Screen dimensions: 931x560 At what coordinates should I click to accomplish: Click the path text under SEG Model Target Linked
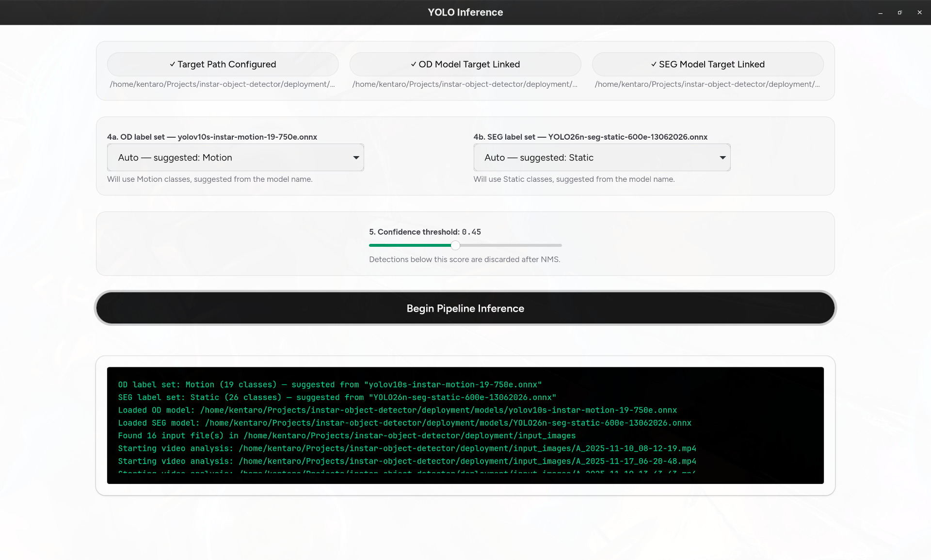[707, 84]
